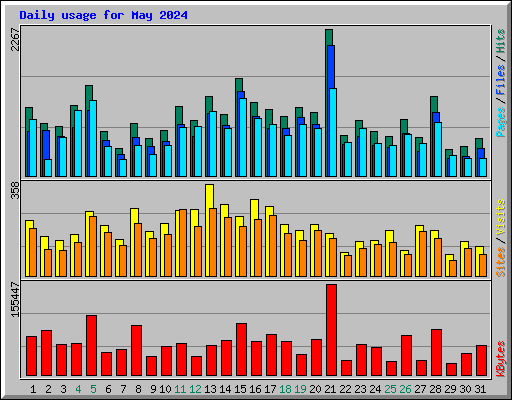Click the 358 visits axis maximum label
The width and height of the screenshot is (512, 400).
pos(15,190)
